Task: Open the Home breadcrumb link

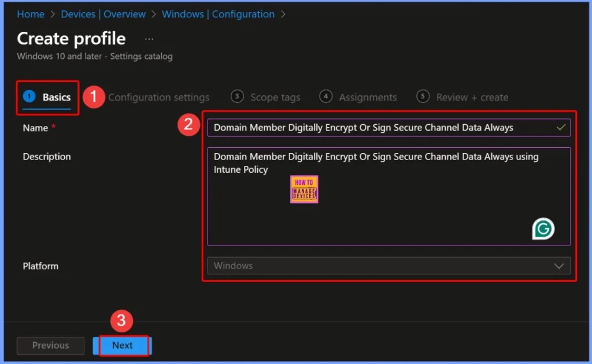Action: (31, 14)
